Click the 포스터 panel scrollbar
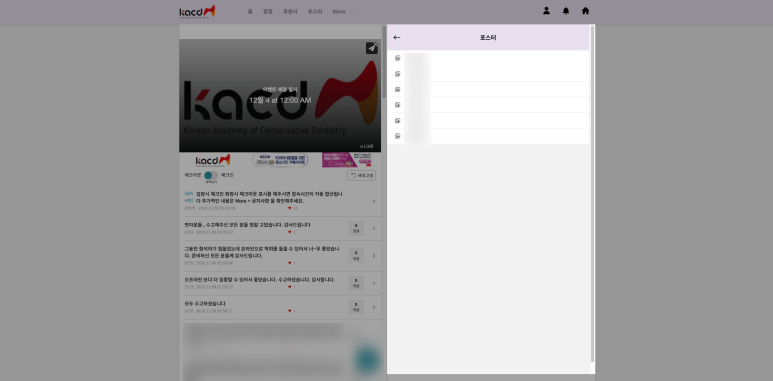The width and height of the screenshot is (773, 381). [592, 194]
